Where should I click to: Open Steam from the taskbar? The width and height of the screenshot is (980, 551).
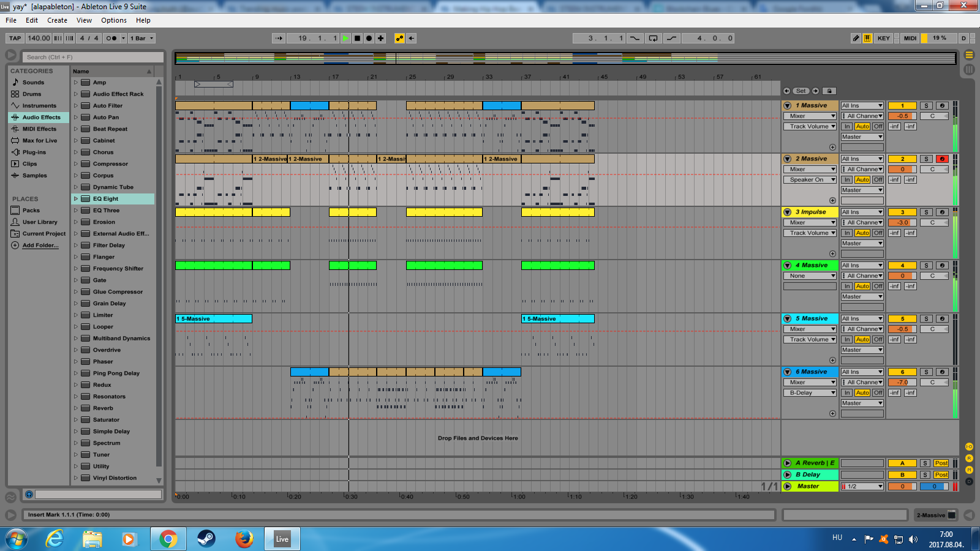coord(206,539)
